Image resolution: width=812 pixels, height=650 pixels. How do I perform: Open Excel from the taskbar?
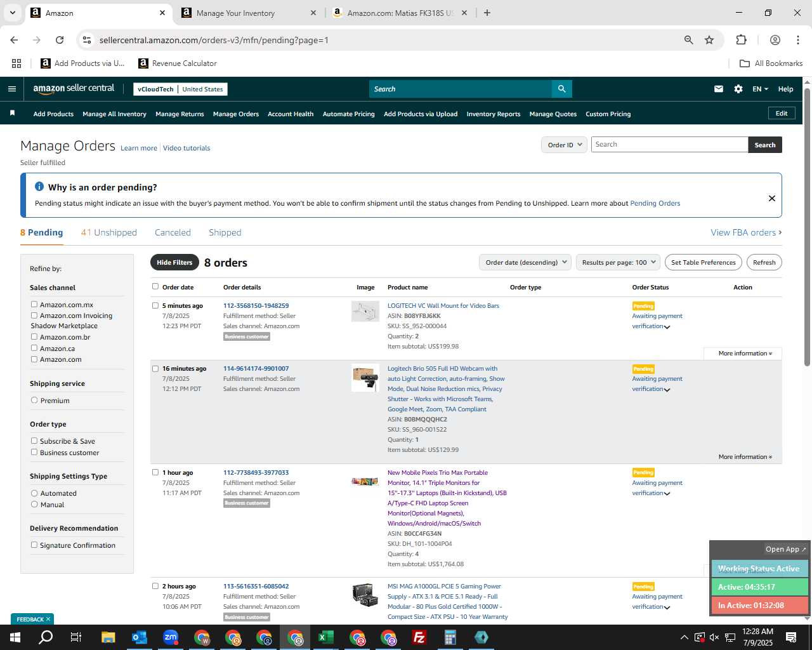326,637
